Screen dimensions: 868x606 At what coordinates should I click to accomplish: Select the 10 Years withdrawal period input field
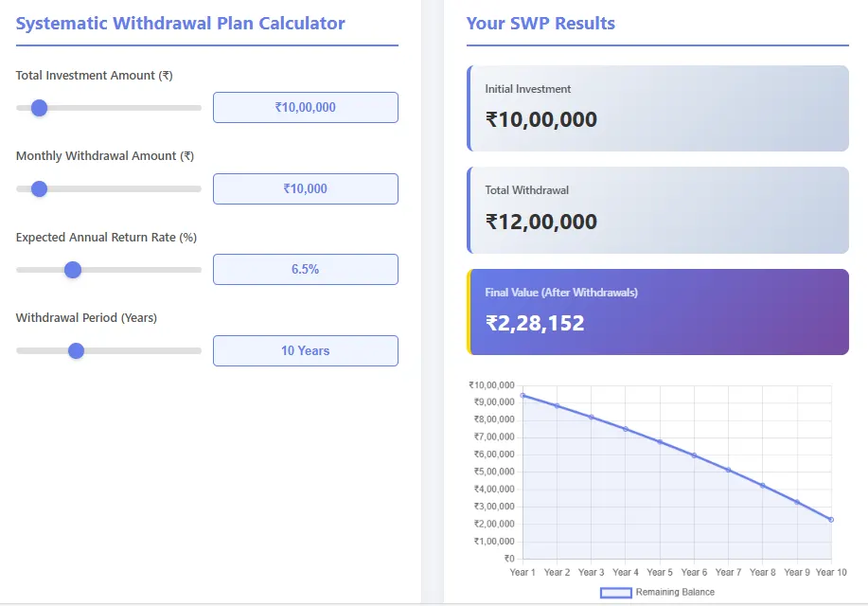[305, 350]
